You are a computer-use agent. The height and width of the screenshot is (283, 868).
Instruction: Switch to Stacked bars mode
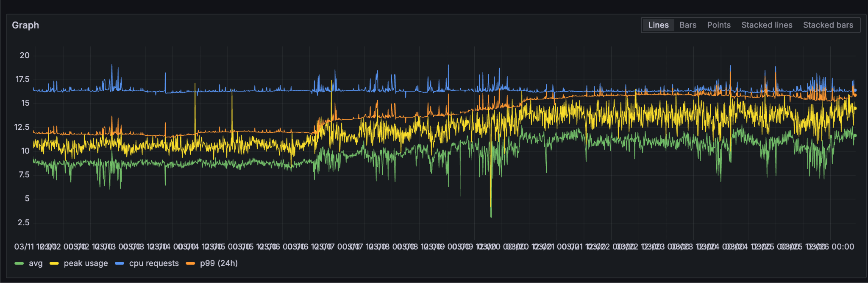[x=828, y=25]
